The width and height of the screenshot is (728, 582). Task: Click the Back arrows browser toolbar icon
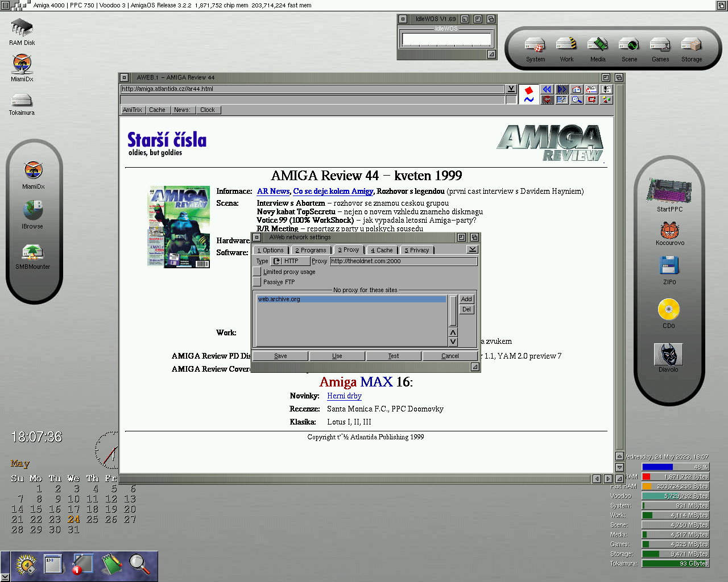[547, 89]
